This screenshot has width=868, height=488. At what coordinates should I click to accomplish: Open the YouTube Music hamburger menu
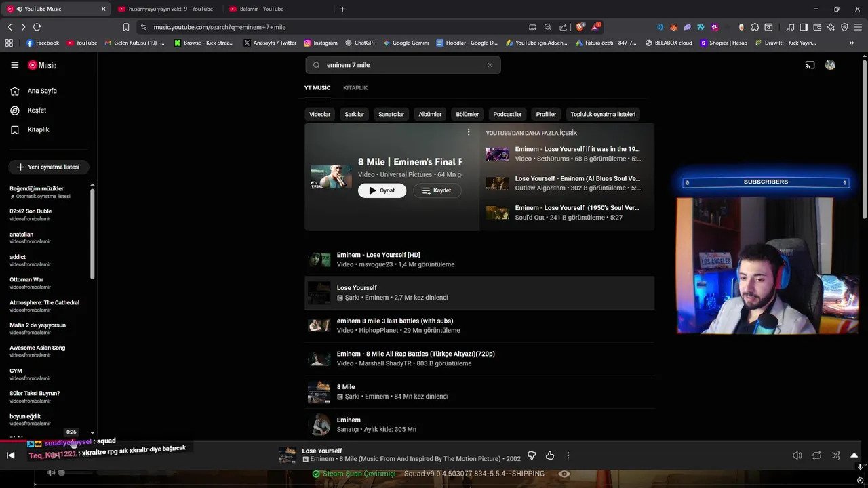(x=14, y=65)
